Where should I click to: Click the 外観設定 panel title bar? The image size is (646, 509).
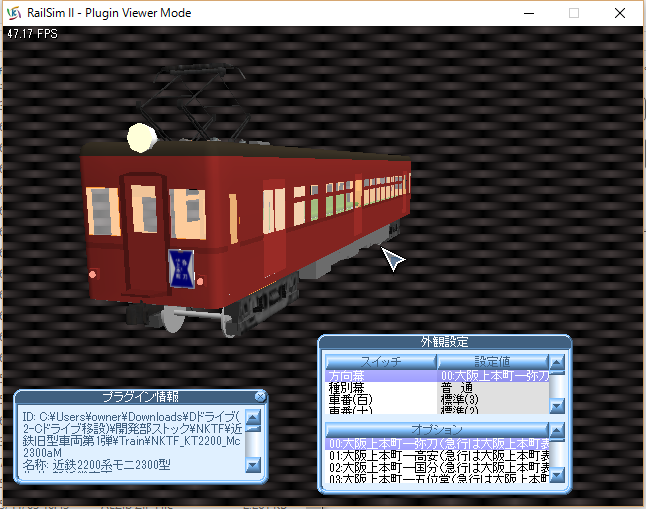coord(445,342)
